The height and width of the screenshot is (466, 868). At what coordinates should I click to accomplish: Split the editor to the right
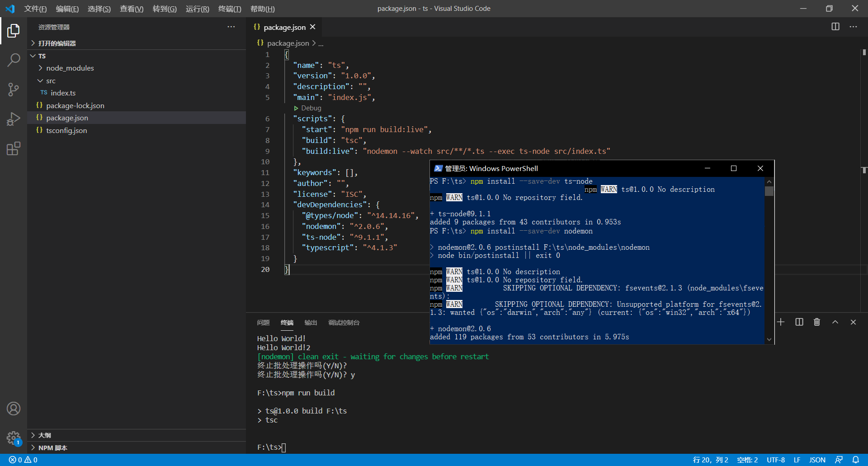click(835, 27)
